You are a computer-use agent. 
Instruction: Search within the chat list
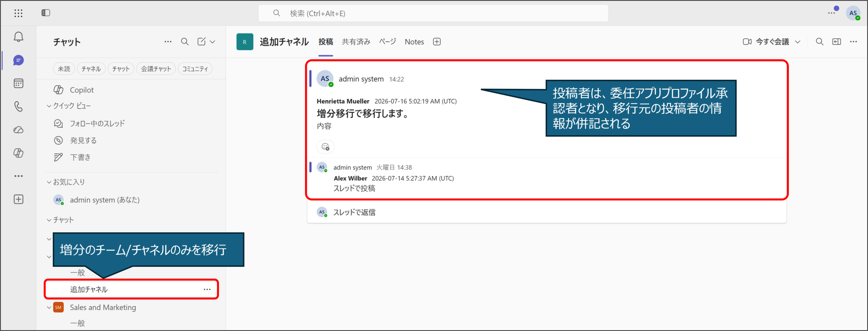(185, 42)
